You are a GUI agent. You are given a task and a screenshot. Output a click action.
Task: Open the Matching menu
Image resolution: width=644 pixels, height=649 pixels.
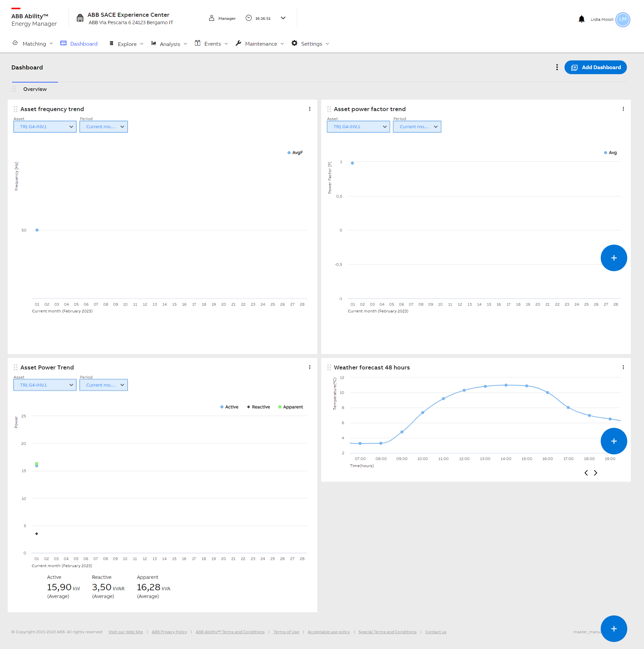33,44
